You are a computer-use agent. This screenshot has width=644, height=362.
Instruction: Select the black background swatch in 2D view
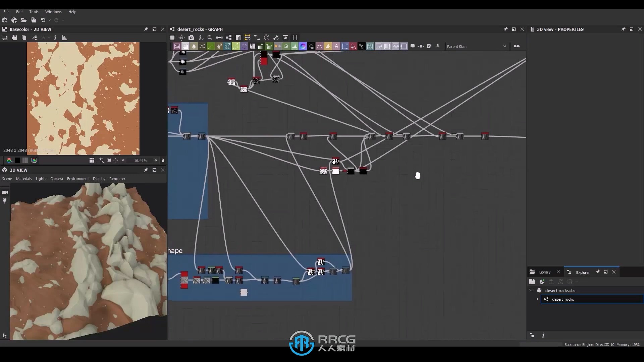tap(17, 160)
